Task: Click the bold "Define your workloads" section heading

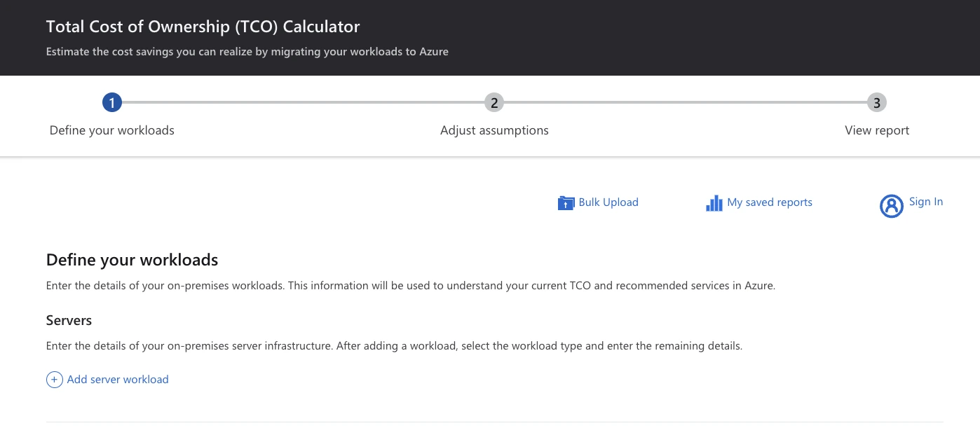Action: 132,260
